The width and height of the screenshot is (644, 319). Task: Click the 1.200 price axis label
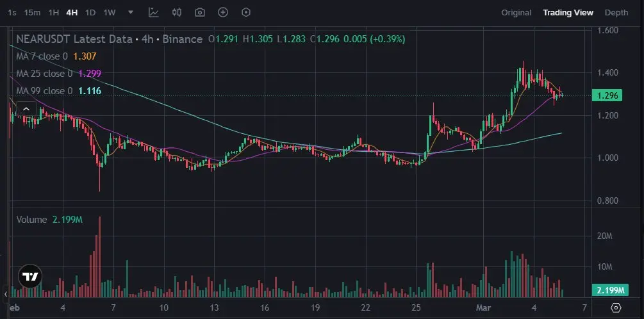tap(607, 115)
